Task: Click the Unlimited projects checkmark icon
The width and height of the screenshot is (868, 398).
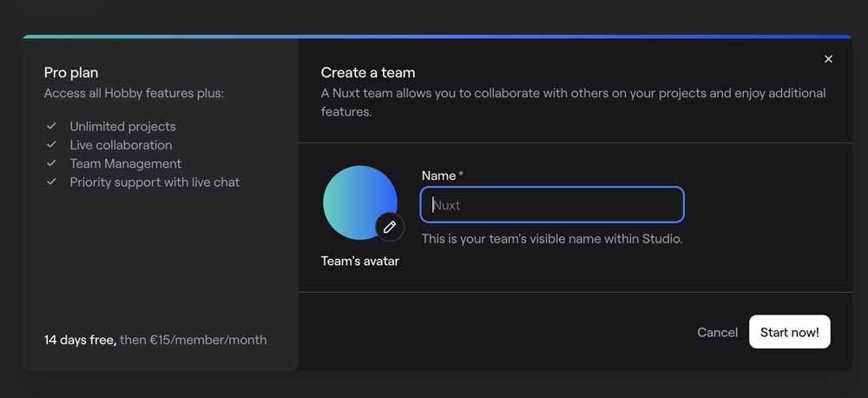Action: point(51,126)
